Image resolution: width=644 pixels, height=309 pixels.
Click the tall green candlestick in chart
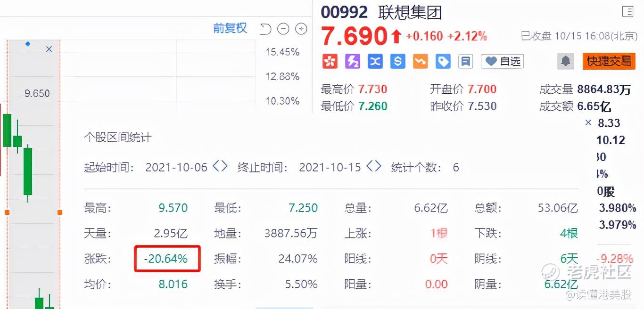28,172
